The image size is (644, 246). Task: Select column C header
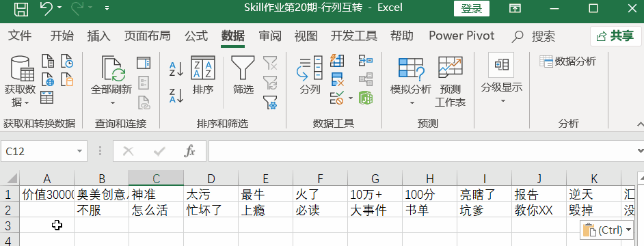coord(156,178)
